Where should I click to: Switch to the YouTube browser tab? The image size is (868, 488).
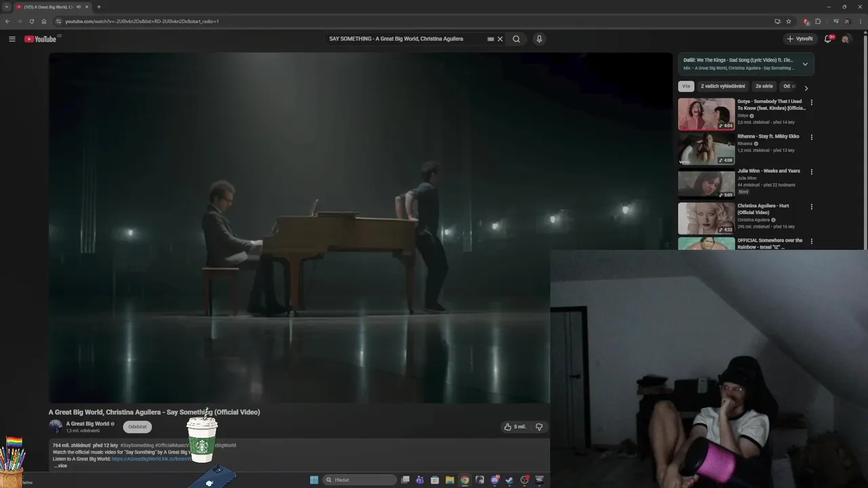[x=53, y=7]
